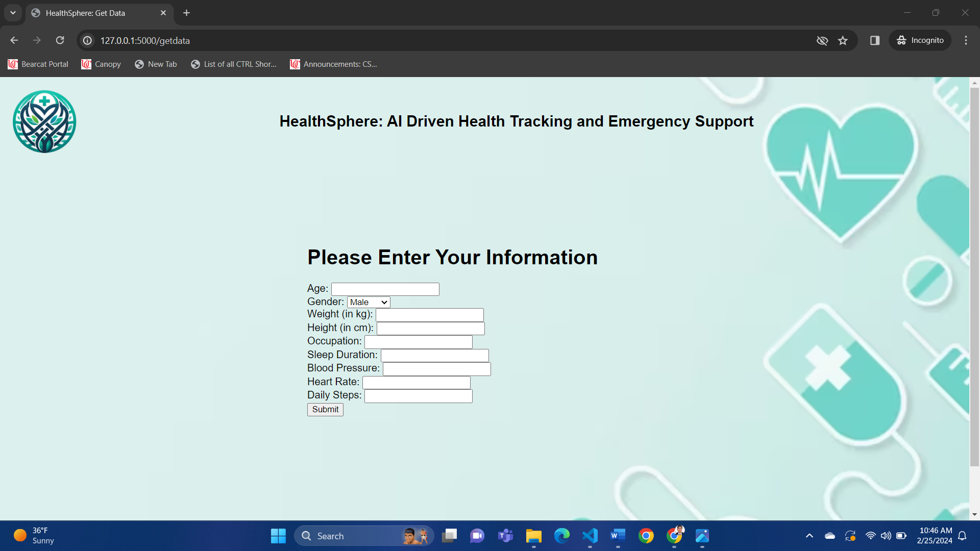Open the Bearcat Portal bookmark
Viewport: 980px width, 551px height.
click(38, 64)
